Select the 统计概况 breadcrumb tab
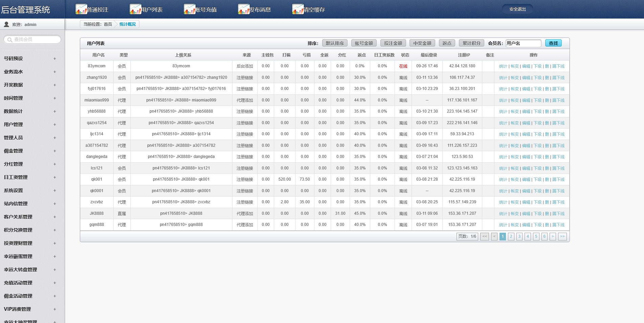 [x=128, y=24]
